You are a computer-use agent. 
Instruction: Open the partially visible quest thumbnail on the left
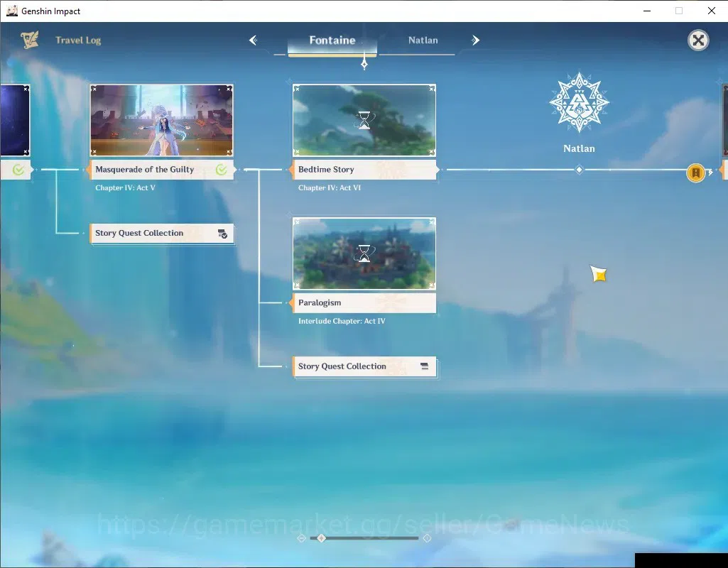pos(15,120)
